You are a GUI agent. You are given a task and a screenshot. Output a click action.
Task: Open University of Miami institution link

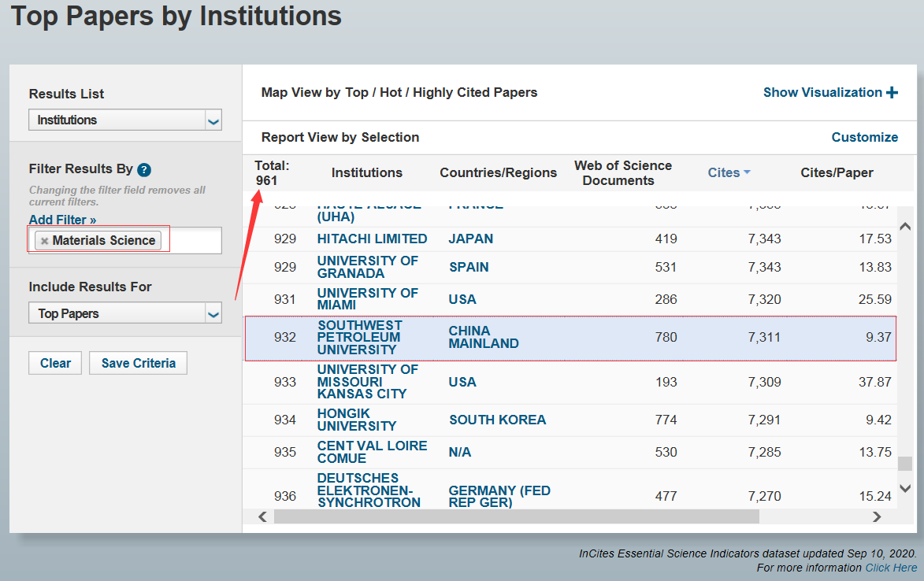(367, 299)
